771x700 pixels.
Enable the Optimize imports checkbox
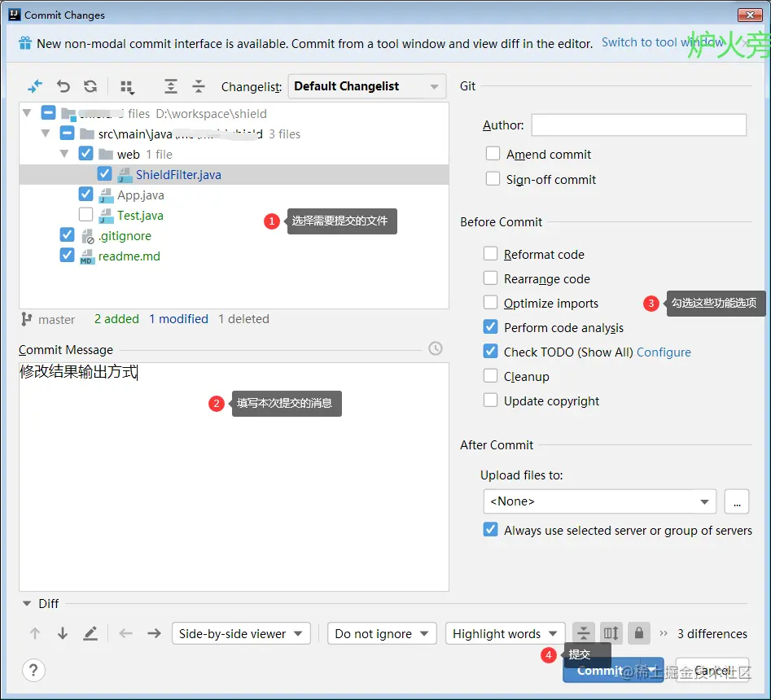coord(490,302)
